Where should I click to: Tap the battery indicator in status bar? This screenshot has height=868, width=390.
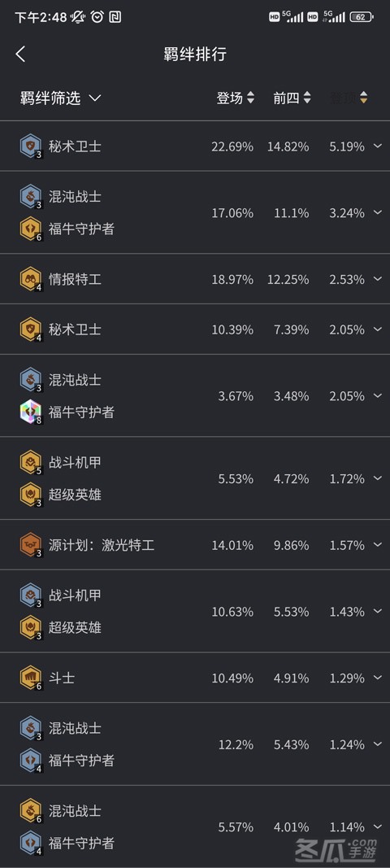pyautogui.click(x=362, y=17)
